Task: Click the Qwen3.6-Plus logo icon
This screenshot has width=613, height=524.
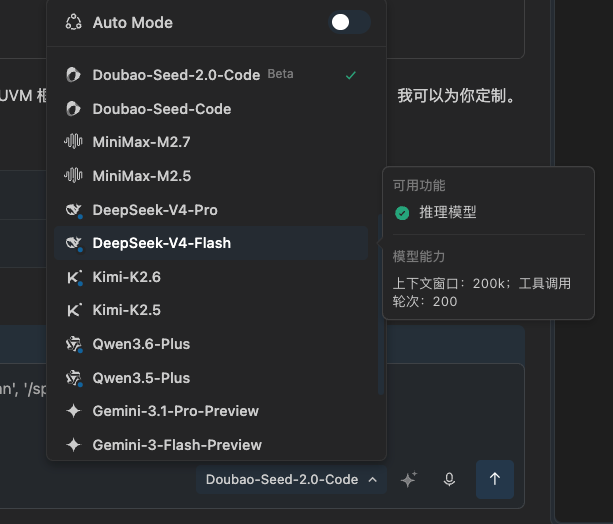Action: [74, 345]
